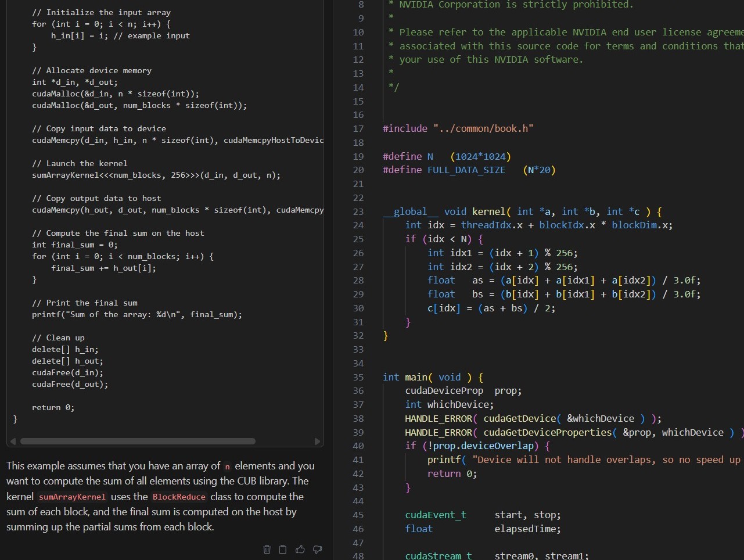Viewport: 744px width, 560px height.
Task: Click the code block's right scroll arrow
Action: (x=317, y=441)
